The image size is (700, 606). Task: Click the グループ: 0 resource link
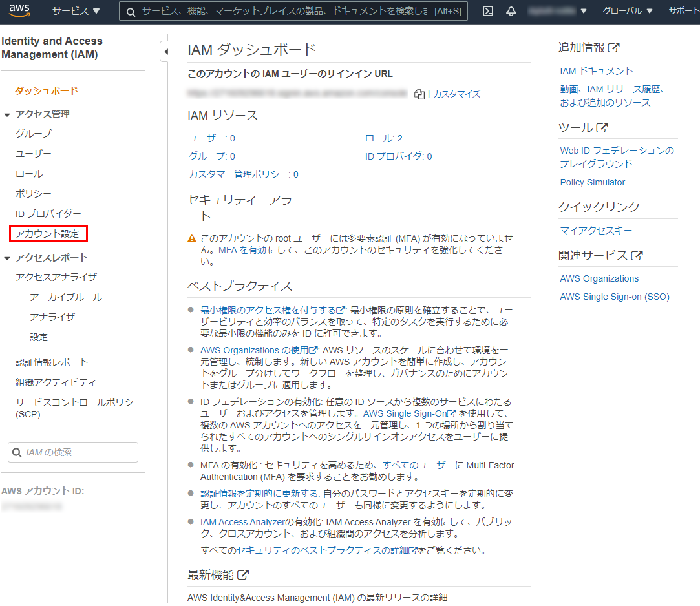(x=211, y=156)
